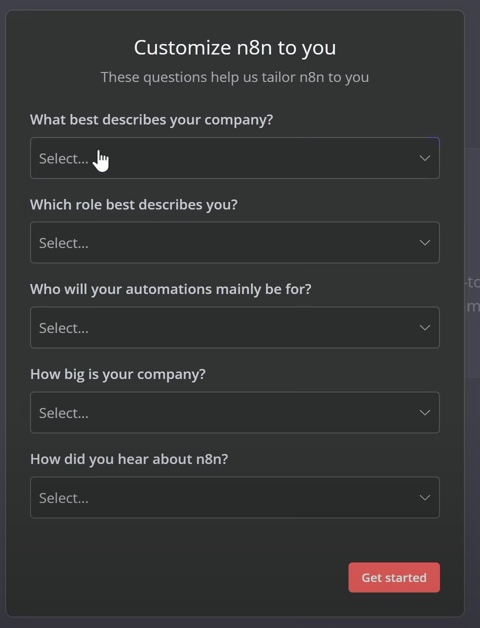Click the 'Who will your automations mainly be for?' label

tap(171, 289)
